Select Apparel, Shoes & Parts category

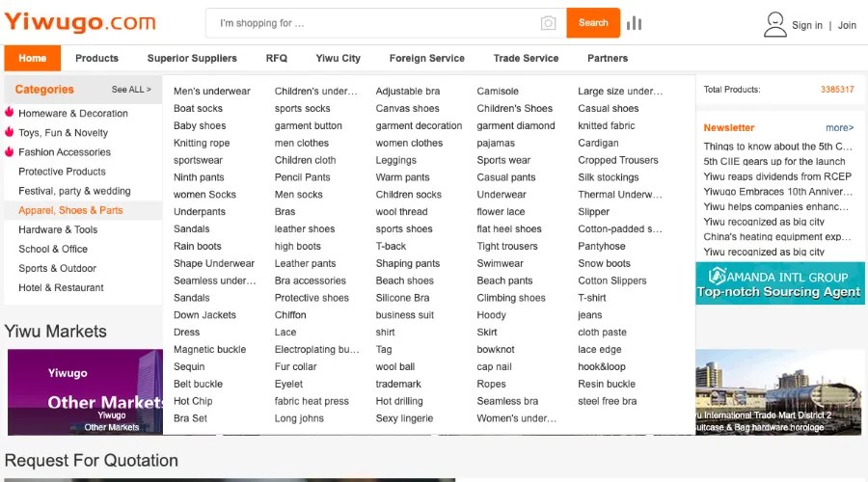[x=70, y=210]
